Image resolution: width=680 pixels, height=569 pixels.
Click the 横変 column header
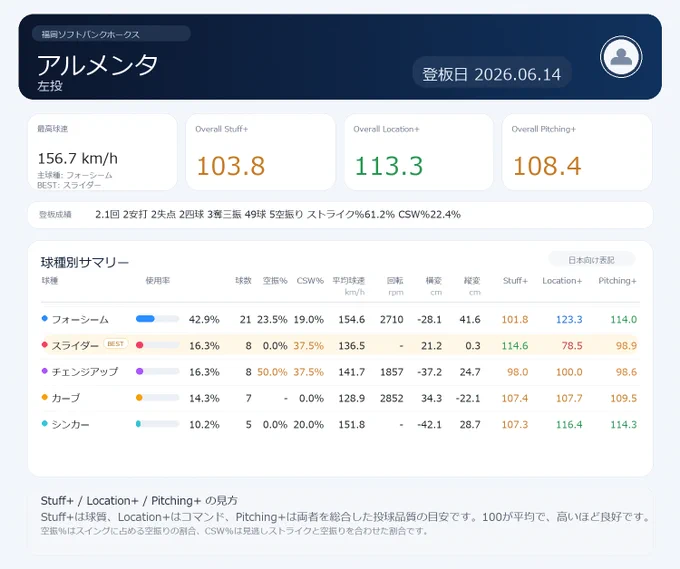(x=434, y=281)
